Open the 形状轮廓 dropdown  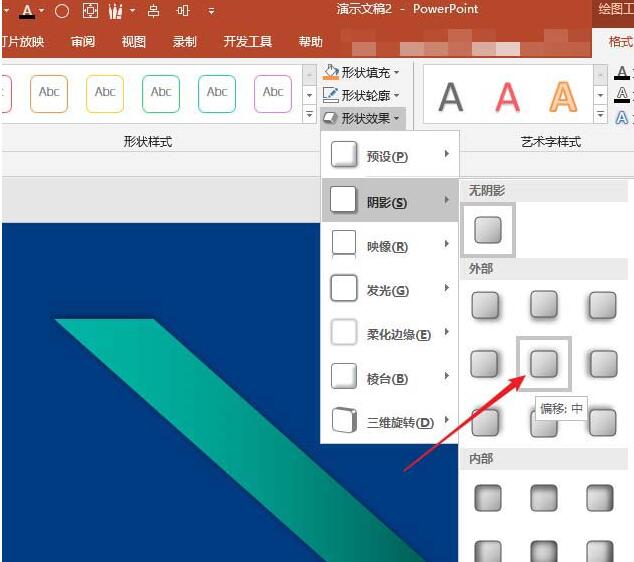(x=361, y=95)
